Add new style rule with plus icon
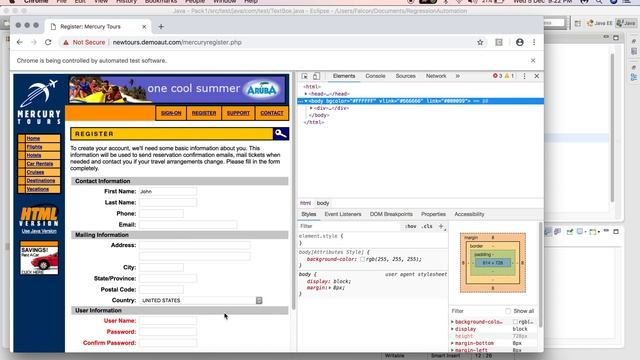The width and height of the screenshot is (640, 360). (x=441, y=226)
